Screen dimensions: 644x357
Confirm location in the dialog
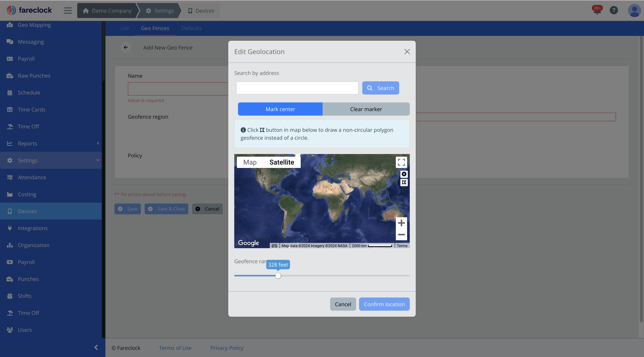coord(384,304)
